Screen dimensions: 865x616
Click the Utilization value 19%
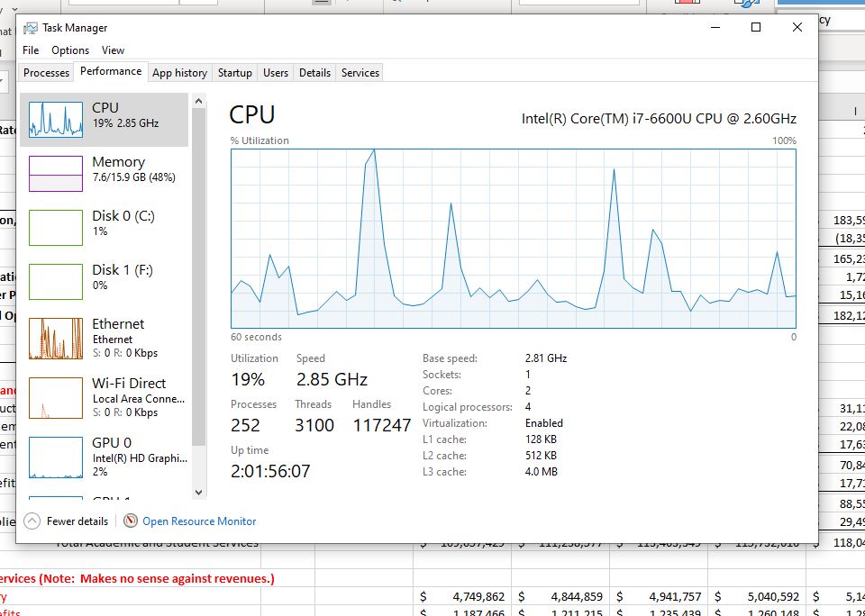(248, 379)
